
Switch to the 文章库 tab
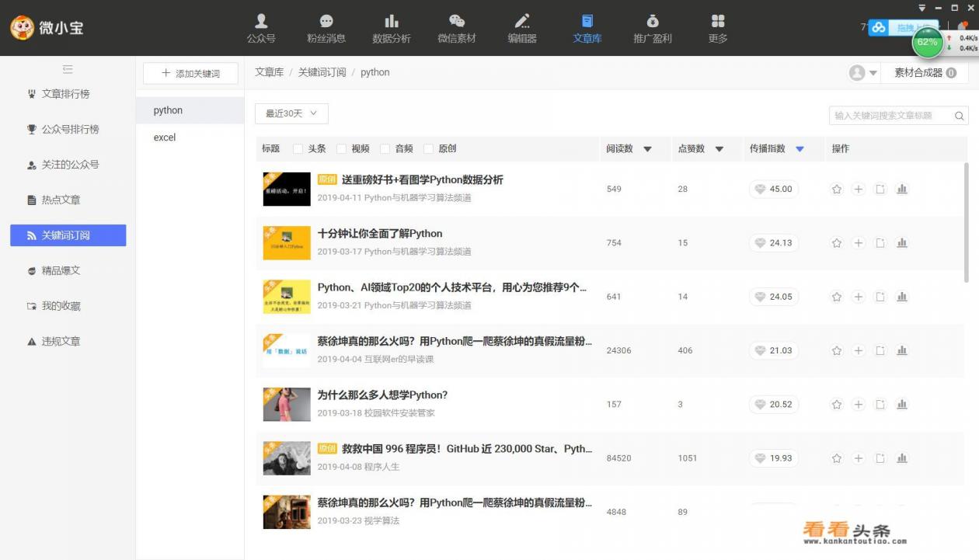coord(587,28)
